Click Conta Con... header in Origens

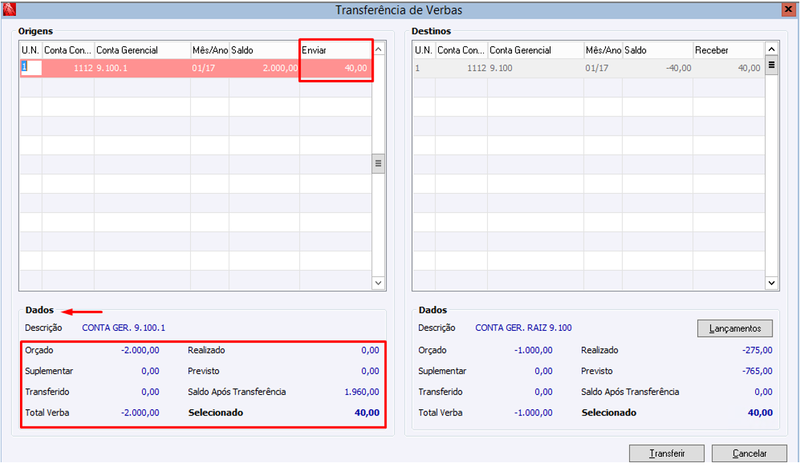tap(68, 50)
